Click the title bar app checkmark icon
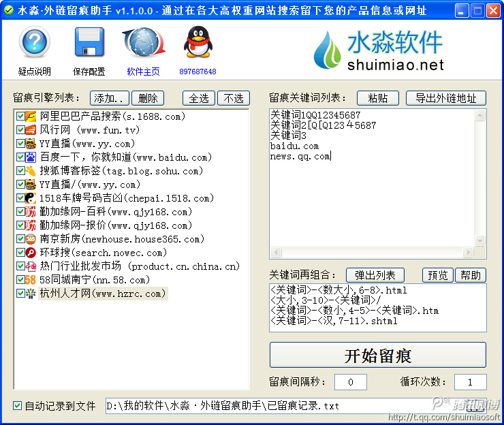504x425 pixels. [9, 10]
